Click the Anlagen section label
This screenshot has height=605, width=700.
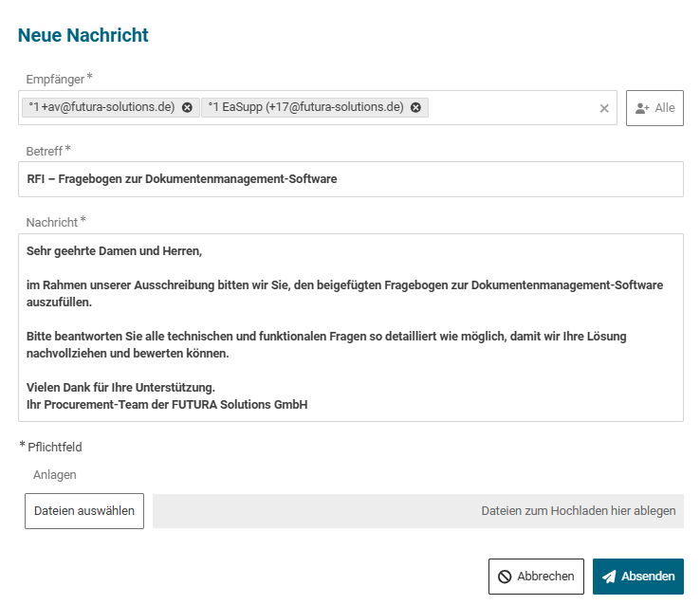pos(55,474)
